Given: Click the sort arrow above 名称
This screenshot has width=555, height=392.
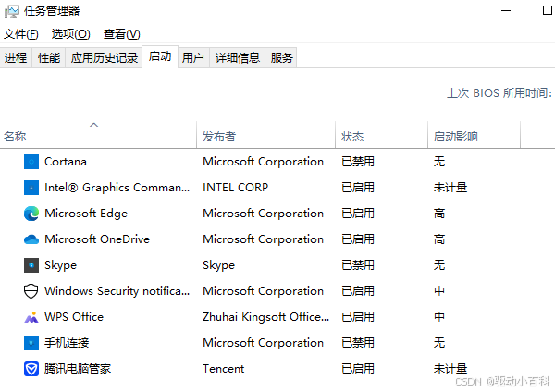Looking at the screenshot, I should [93, 125].
